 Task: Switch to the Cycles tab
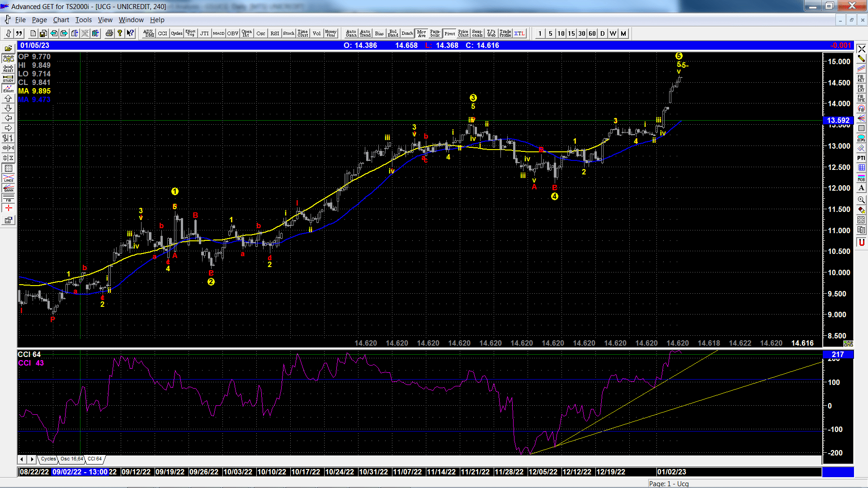(48, 459)
